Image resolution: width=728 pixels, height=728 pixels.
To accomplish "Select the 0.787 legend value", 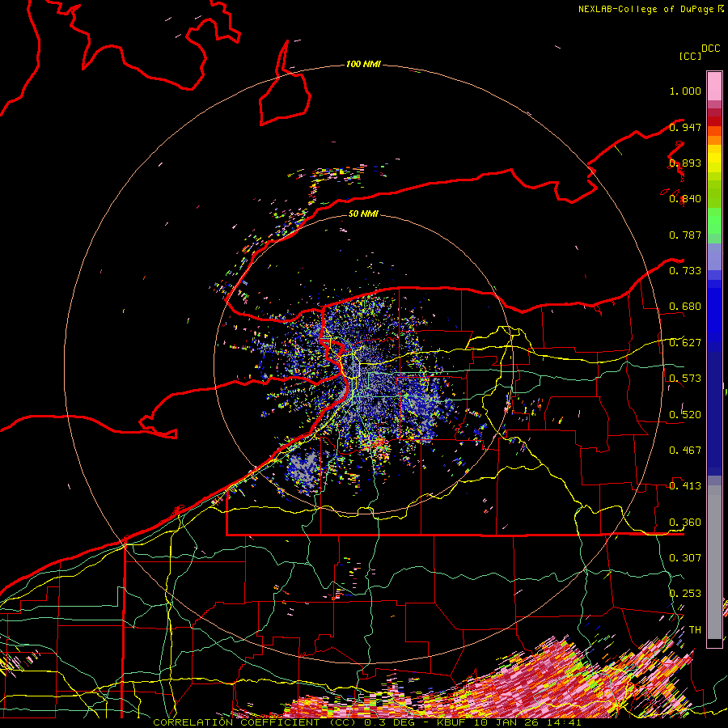I will coord(685,235).
